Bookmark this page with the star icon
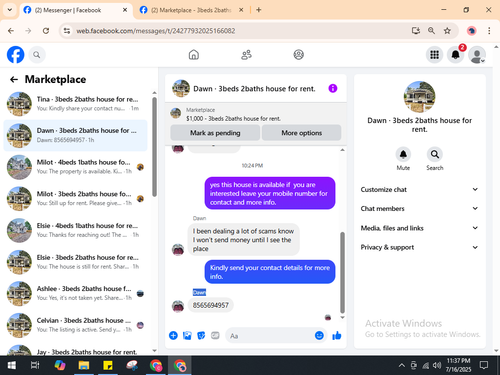 (x=447, y=31)
